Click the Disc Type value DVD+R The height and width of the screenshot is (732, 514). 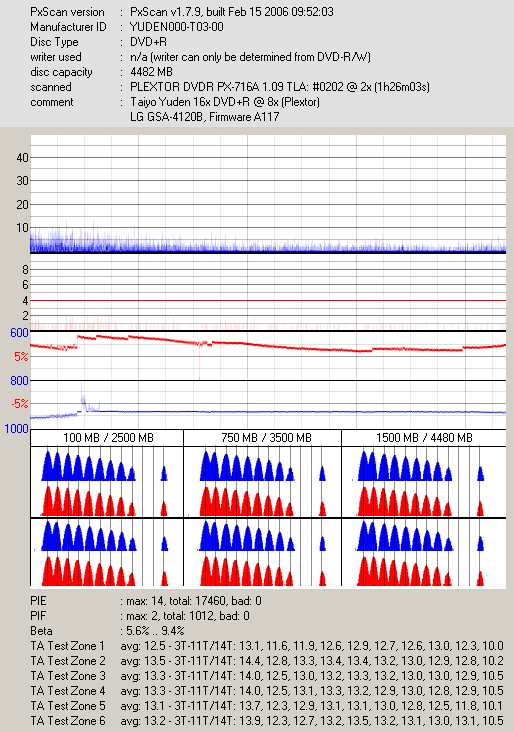tap(148, 42)
